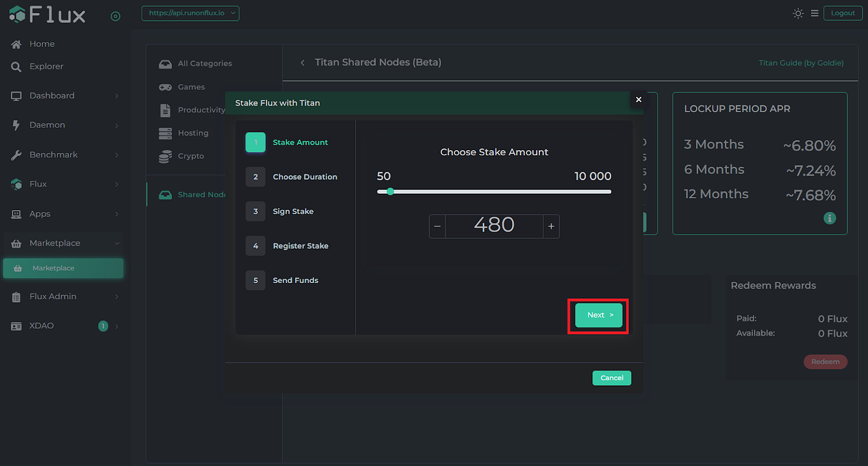
Task: Click the Logout button
Action: [843, 13]
